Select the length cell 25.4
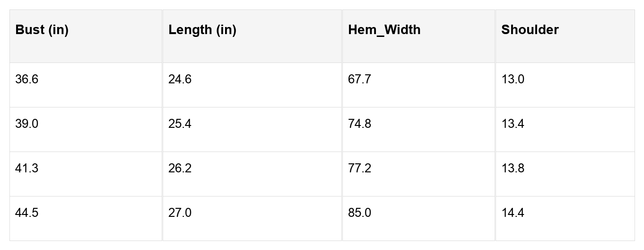The image size is (644, 250). click(252, 130)
